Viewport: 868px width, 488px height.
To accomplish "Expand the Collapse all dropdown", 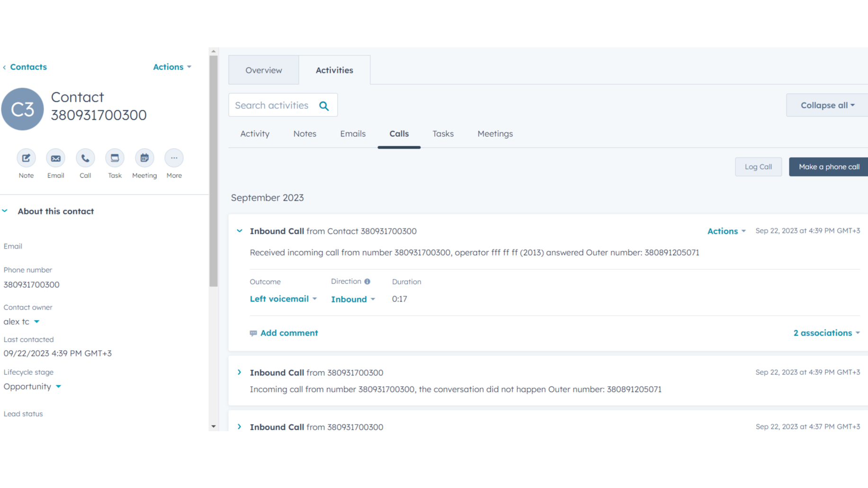I will tap(827, 105).
